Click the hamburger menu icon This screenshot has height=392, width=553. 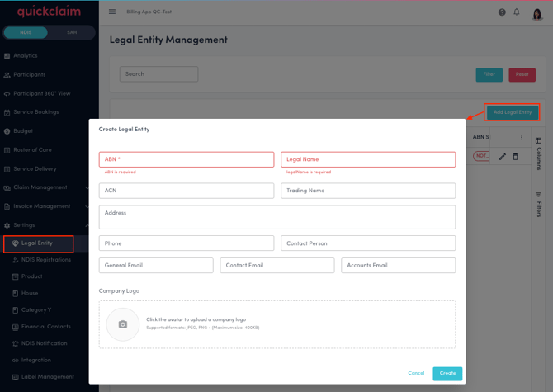coord(112,12)
